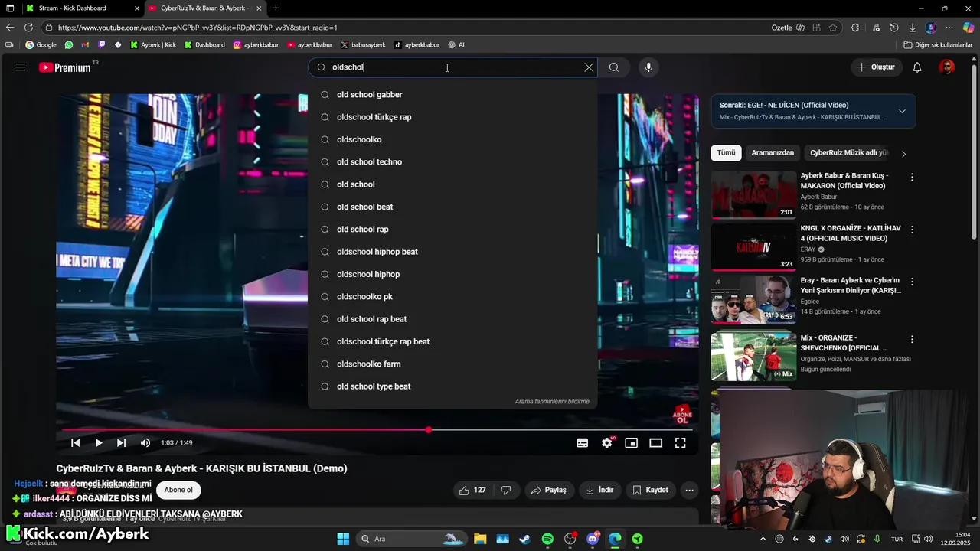This screenshot has width=980, height=551.
Task: Select suggestion 'old school beat'
Action: [452, 207]
